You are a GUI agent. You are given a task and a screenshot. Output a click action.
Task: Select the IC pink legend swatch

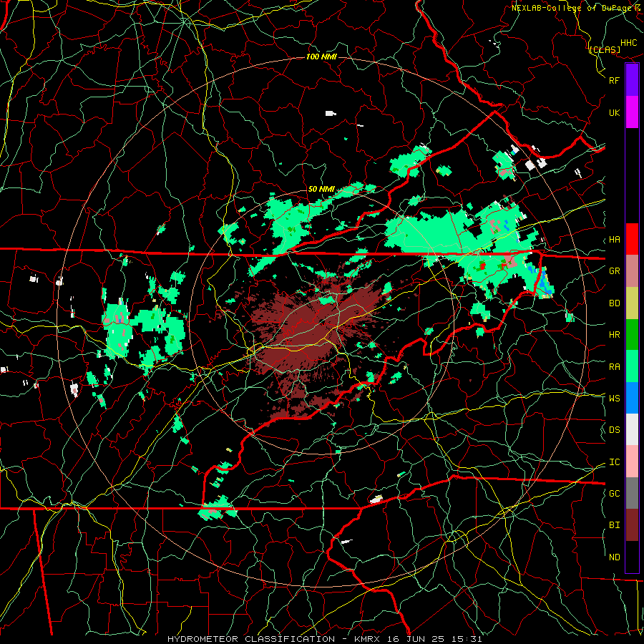632,462
